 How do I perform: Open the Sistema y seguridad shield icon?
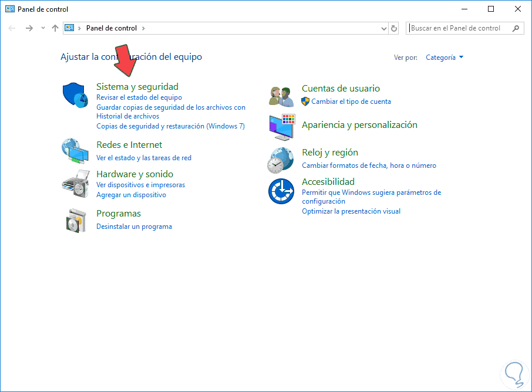click(x=75, y=95)
